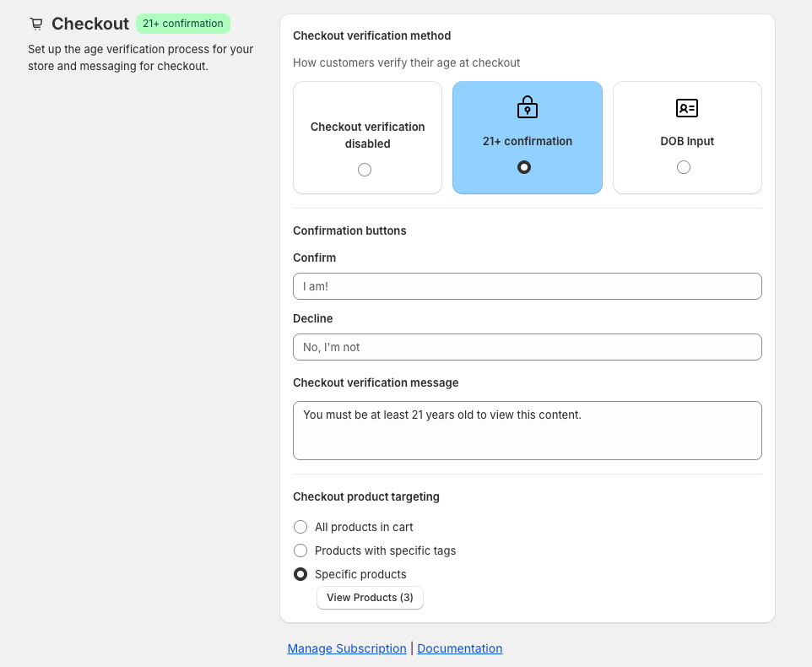
Task: Open the View Products (3) button
Action: click(370, 598)
